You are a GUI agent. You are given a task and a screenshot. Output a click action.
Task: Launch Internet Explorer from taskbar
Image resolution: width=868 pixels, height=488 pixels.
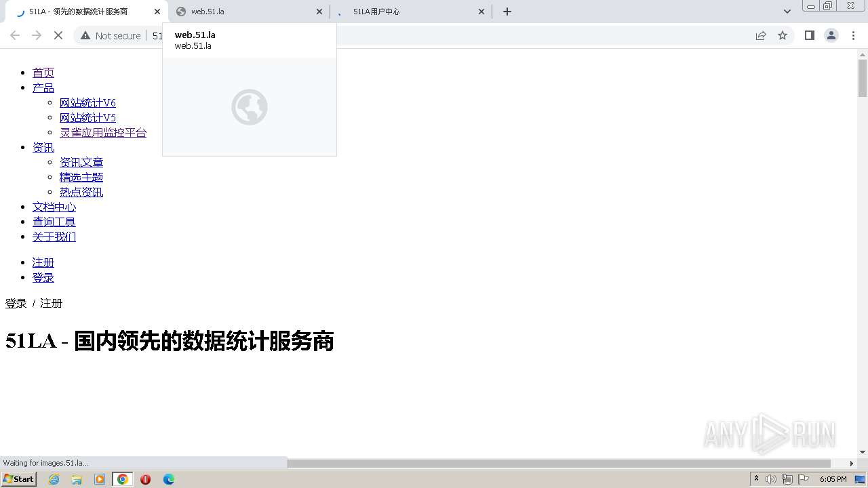tap(54, 479)
